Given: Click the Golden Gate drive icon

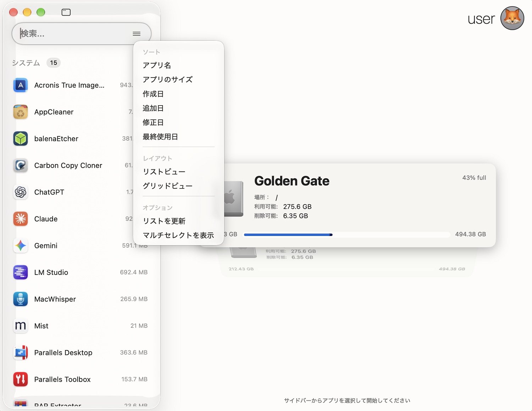Looking at the screenshot, I should 233,198.
